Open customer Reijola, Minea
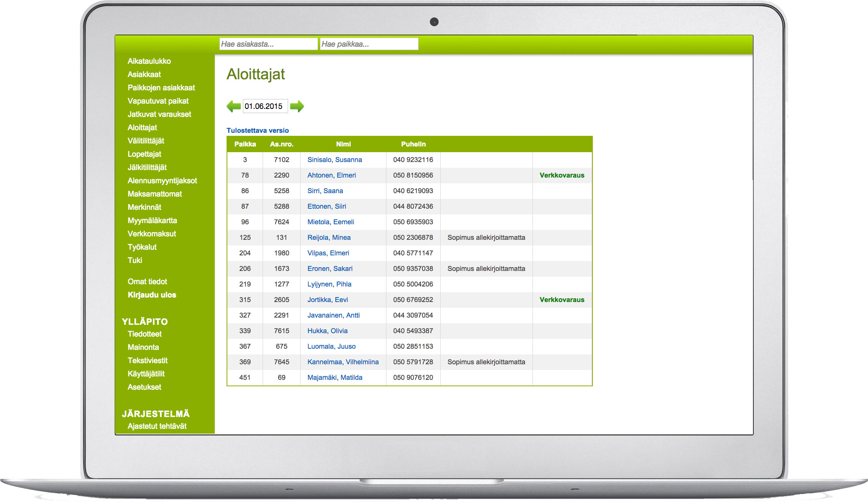This screenshot has width=868, height=502. [329, 238]
